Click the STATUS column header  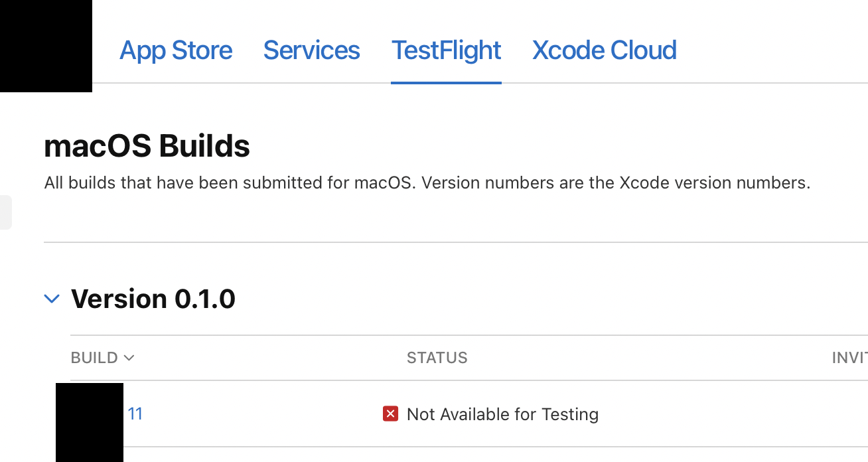coord(437,358)
